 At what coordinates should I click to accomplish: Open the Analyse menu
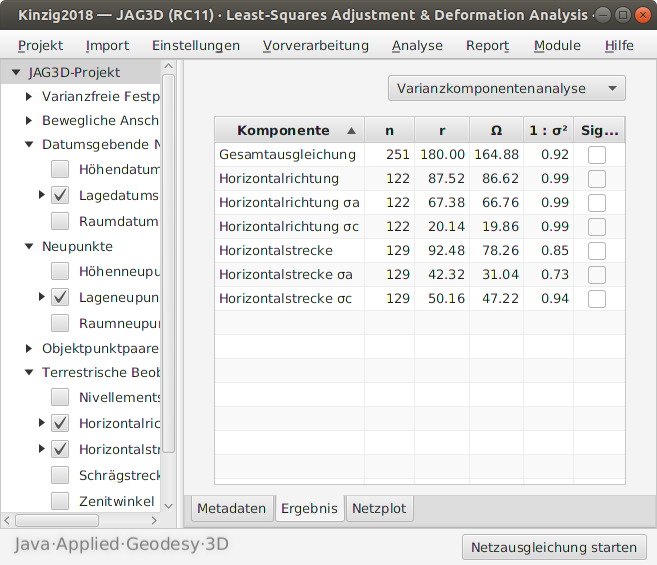tap(417, 46)
